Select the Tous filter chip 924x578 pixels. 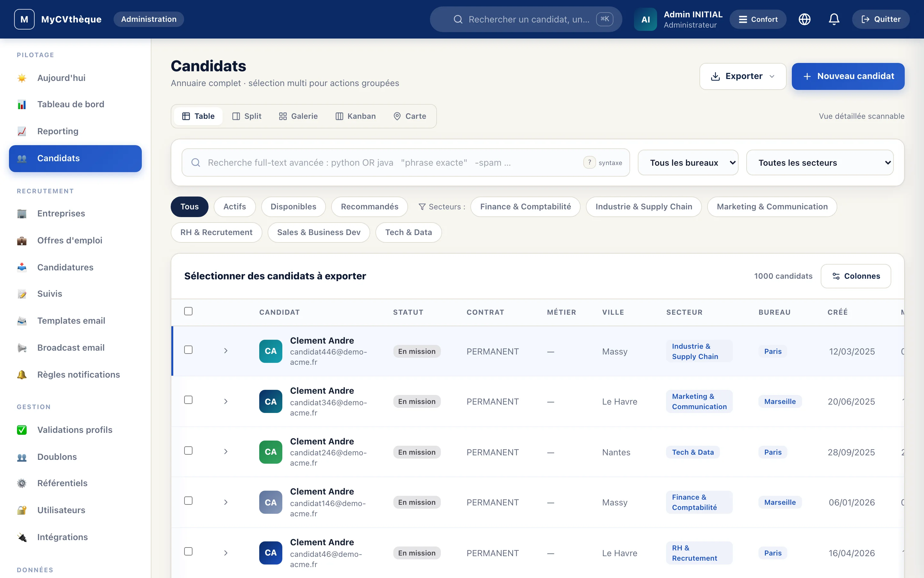[189, 206]
